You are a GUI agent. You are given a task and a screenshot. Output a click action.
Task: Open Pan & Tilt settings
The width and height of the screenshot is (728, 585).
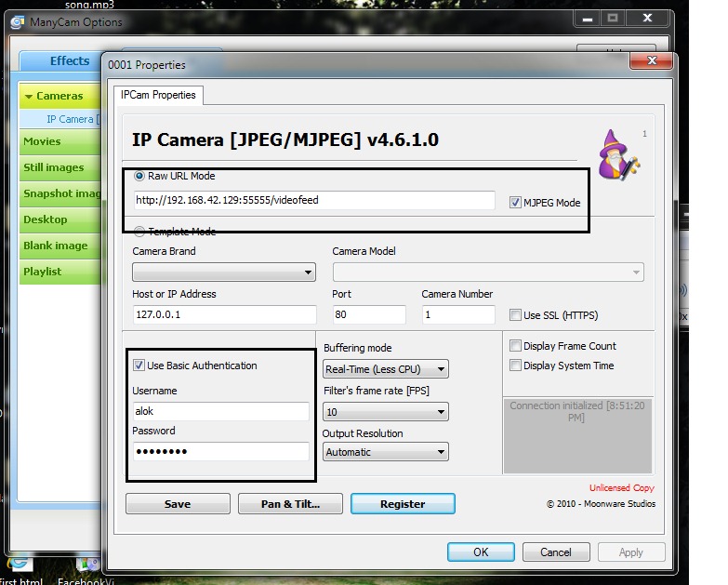click(x=290, y=504)
